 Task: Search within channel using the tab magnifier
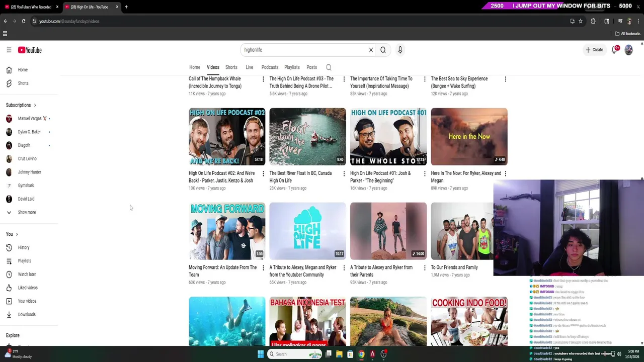(x=329, y=67)
